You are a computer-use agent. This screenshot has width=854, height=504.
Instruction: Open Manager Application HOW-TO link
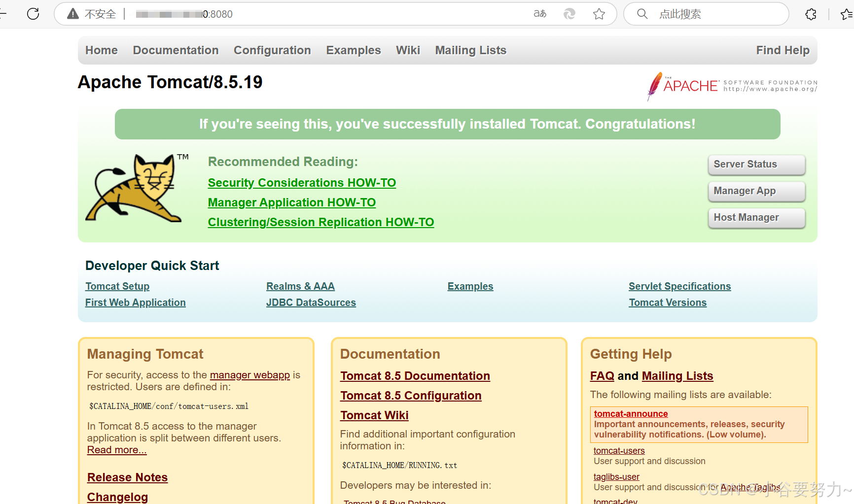[292, 202]
